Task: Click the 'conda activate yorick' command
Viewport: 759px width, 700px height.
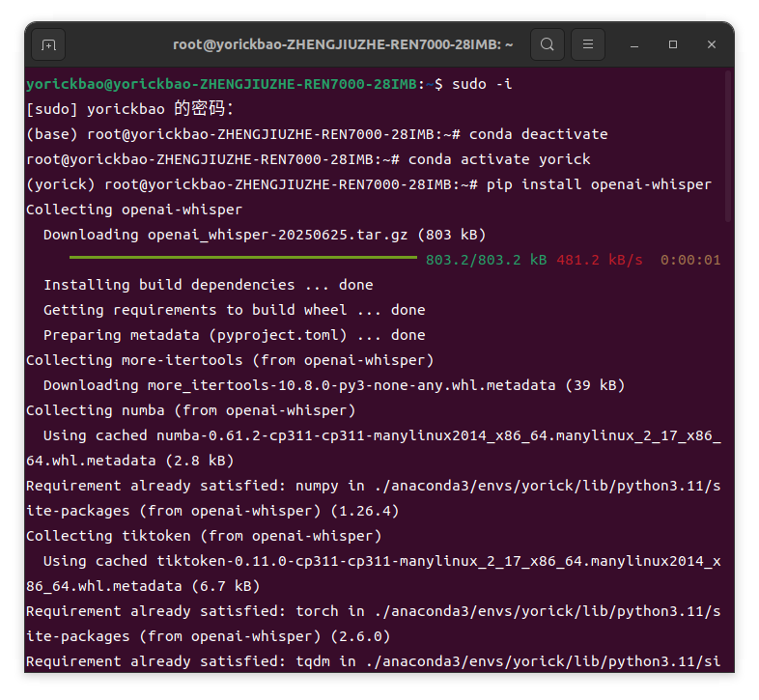Action: [499, 159]
